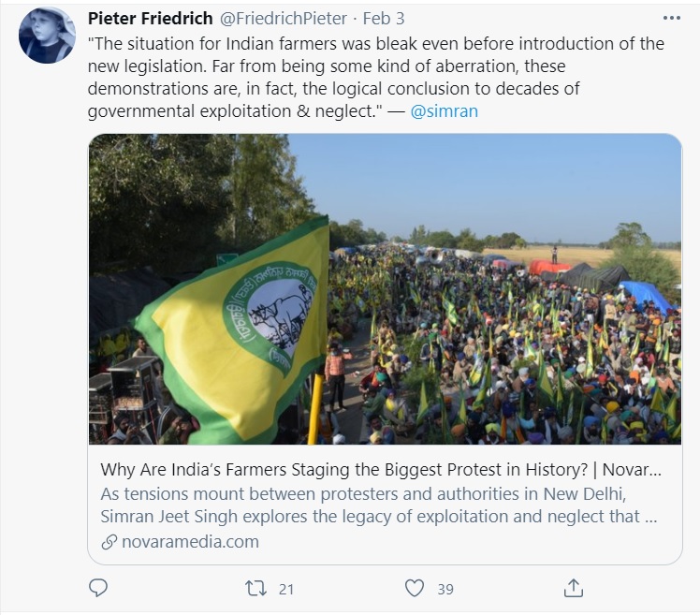Screen dimensions: 700x615
Task: Like the tweet with the heart icon
Action: coord(415,588)
